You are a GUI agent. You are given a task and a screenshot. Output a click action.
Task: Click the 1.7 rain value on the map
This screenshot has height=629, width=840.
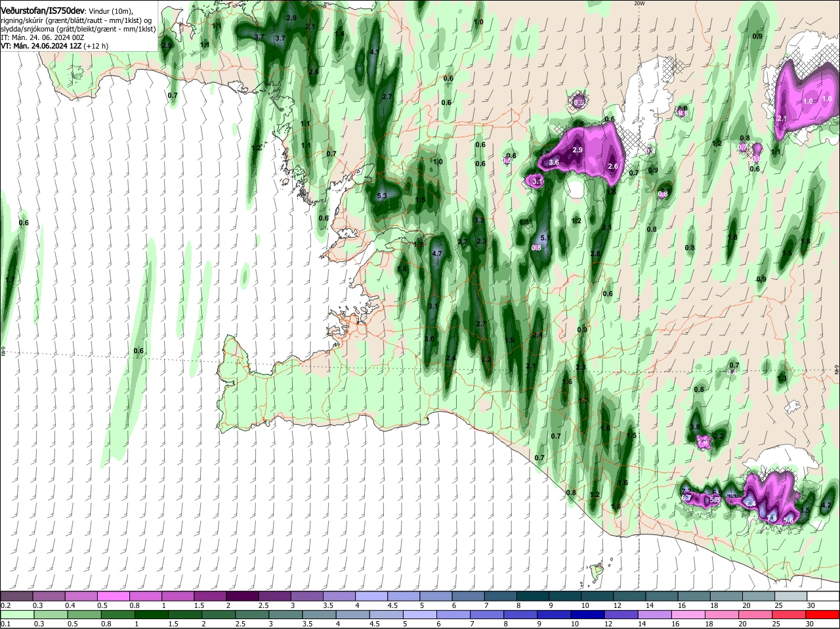click(9, 280)
